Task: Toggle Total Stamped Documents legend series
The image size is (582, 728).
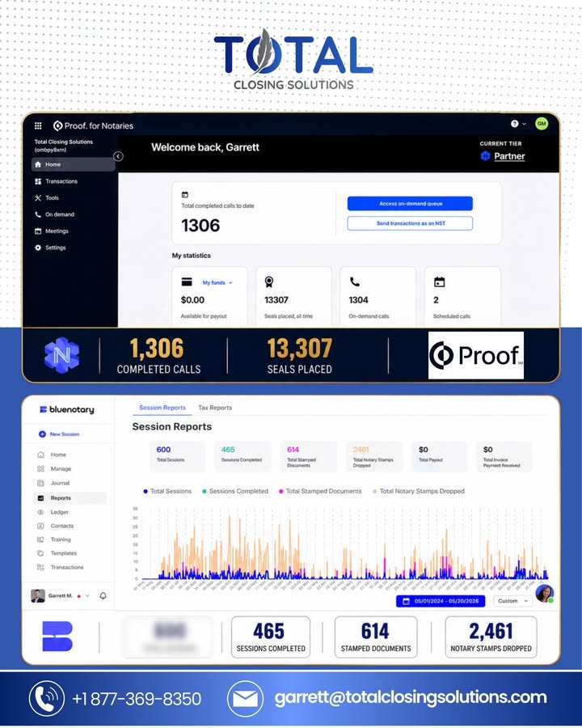Action: tap(320, 491)
